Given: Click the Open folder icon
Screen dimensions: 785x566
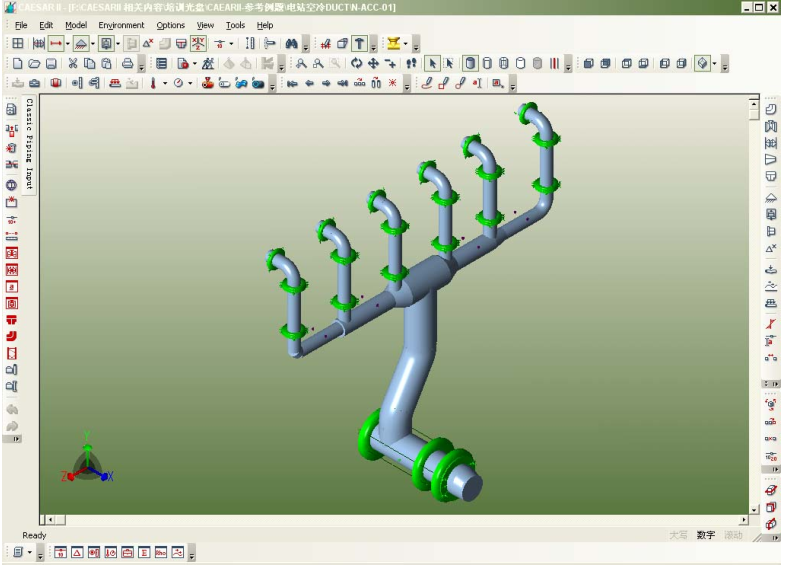Looking at the screenshot, I should pyautogui.click(x=34, y=64).
